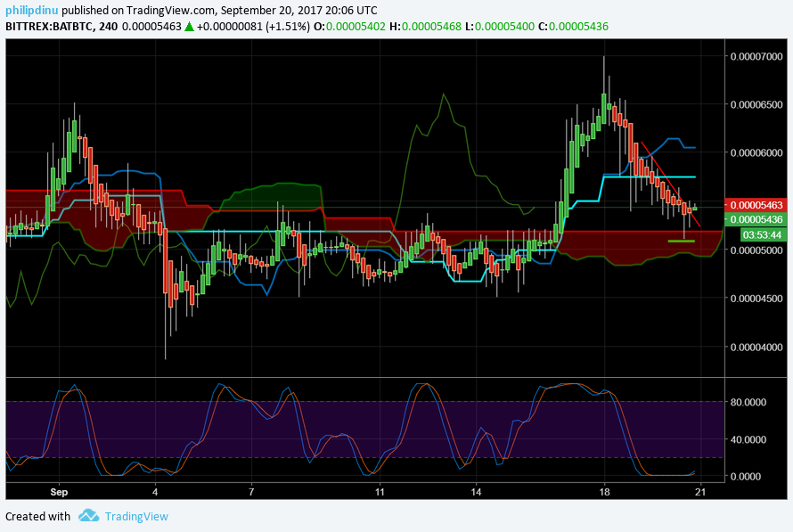793x532 pixels.
Task: Click the 40.0000 oscillator axis label
Action: coord(748,439)
